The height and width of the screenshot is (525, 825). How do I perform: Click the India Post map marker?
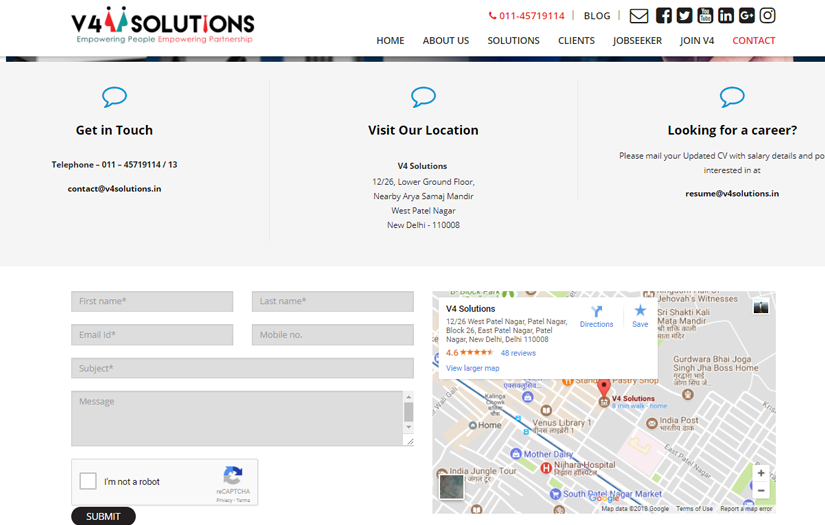click(652, 423)
